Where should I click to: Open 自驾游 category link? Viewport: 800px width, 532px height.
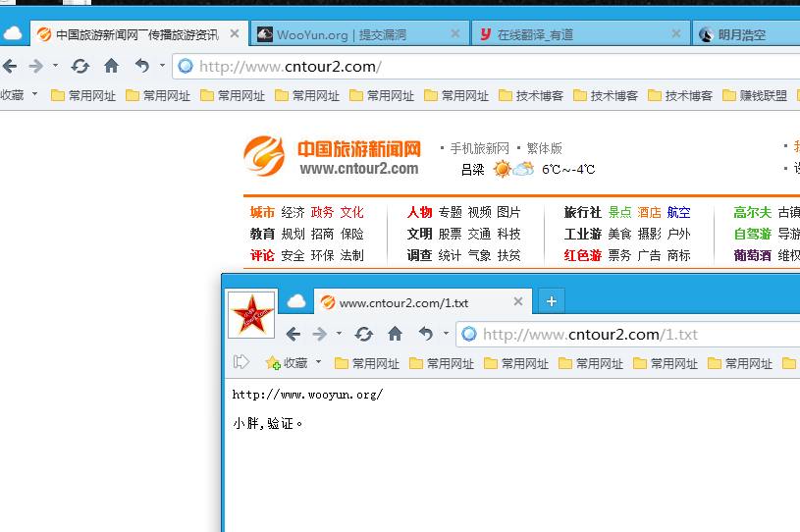(x=753, y=235)
